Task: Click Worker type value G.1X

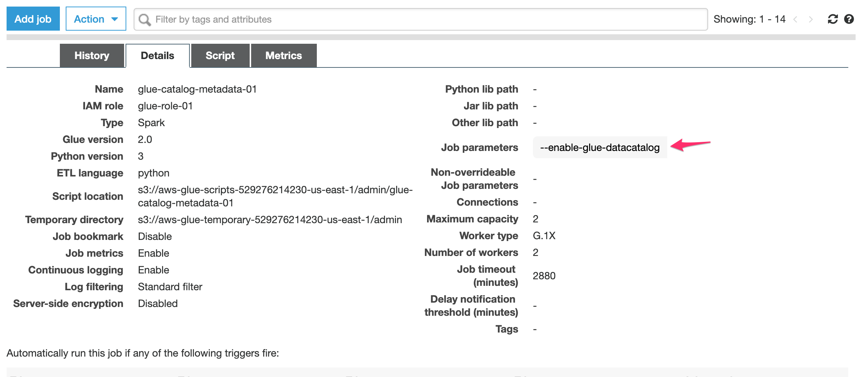Action: [544, 236]
